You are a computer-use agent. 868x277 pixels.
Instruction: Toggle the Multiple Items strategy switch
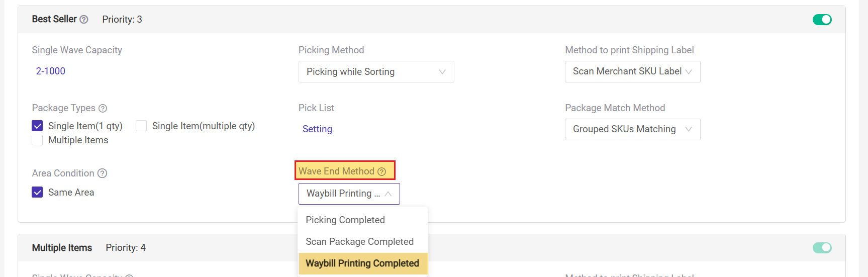(x=822, y=248)
